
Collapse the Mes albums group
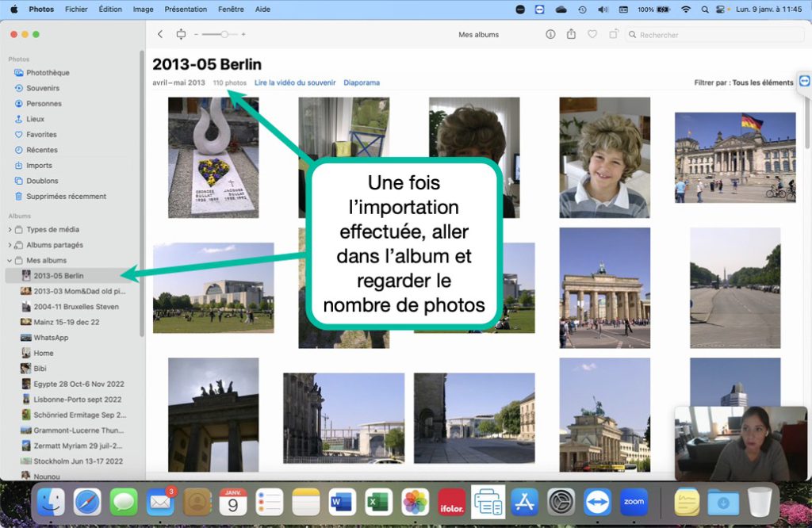pyautogui.click(x=10, y=260)
